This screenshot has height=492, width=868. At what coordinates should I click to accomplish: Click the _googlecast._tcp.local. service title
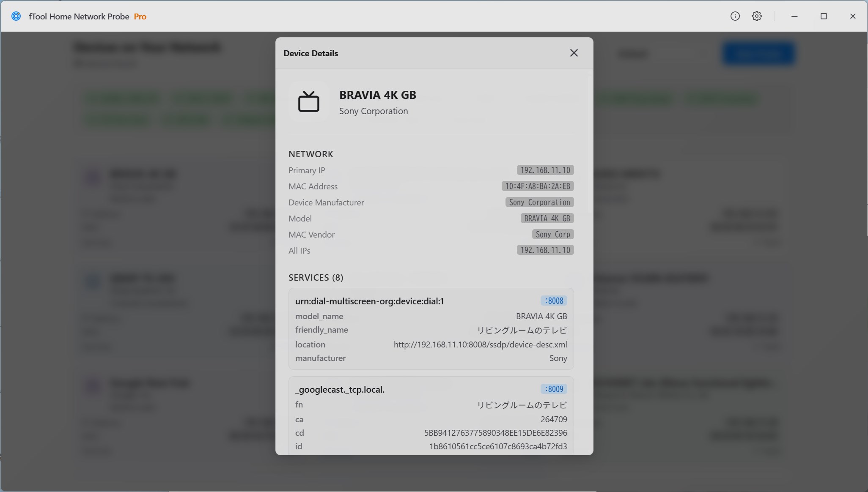(340, 389)
